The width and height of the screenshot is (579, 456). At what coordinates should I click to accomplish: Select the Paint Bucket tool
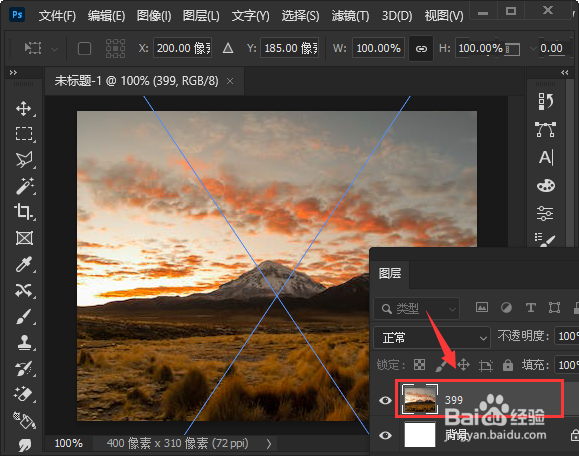pos(24,420)
